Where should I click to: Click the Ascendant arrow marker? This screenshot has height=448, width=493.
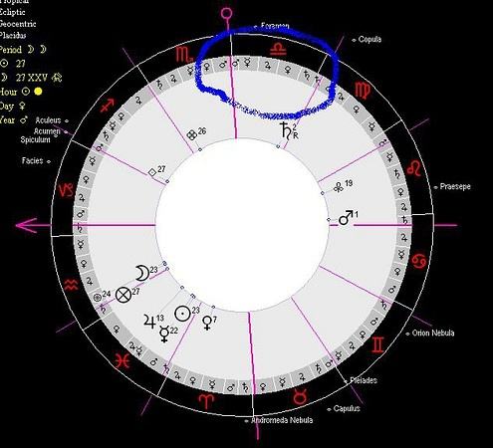(x=27, y=225)
